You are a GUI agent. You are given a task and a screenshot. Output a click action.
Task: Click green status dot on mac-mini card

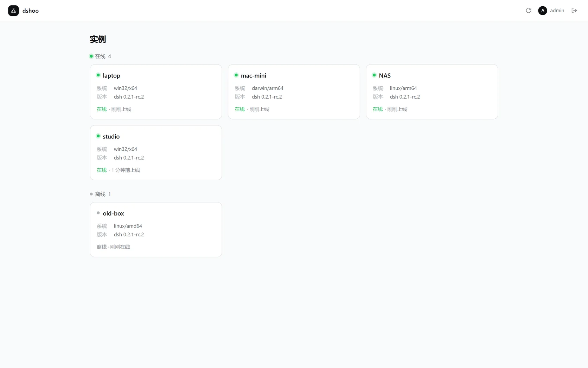(236, 75)
